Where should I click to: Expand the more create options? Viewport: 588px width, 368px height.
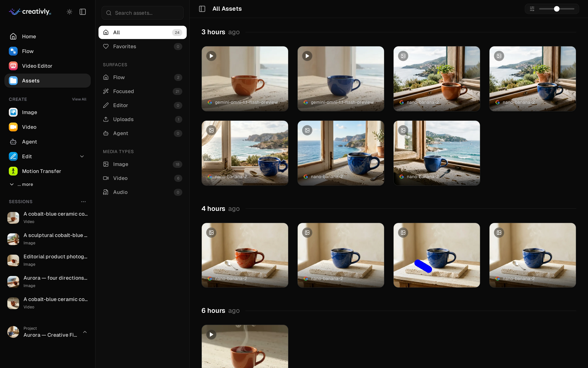pos(21,184)
